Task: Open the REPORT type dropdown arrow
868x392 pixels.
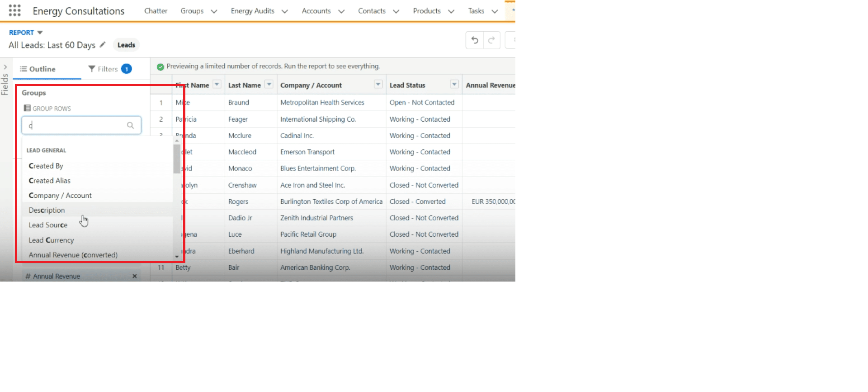Action: click(40, 33)
